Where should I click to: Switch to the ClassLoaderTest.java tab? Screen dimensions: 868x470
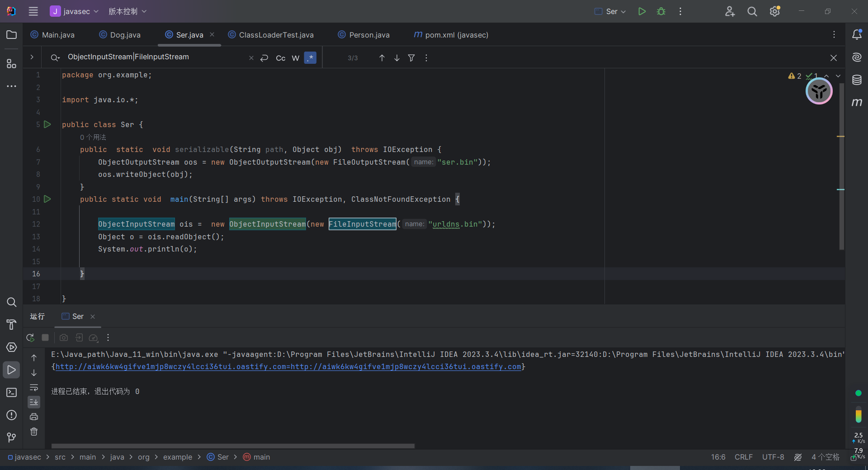[x=276, y=35]
